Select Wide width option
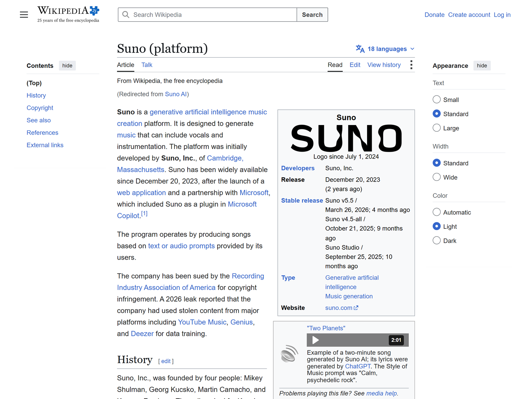 [437, 177]
